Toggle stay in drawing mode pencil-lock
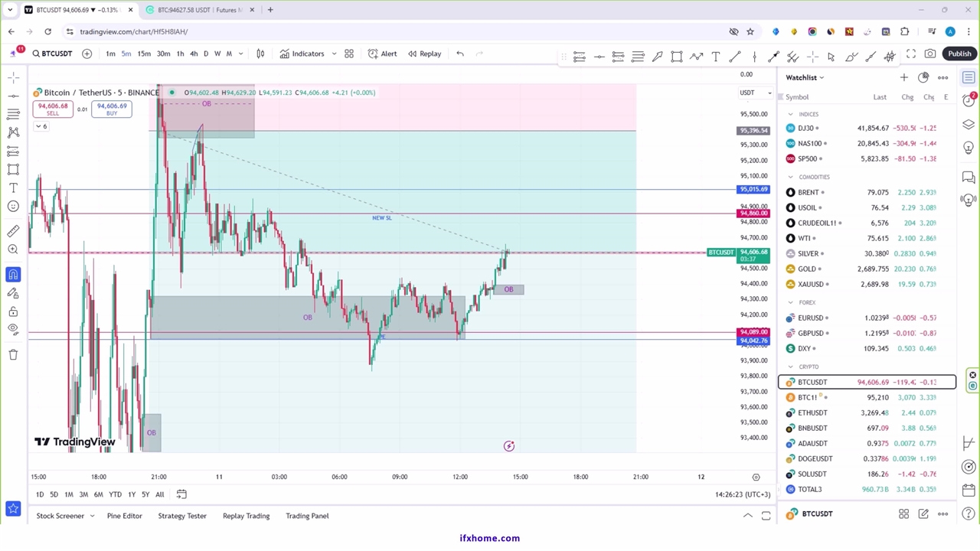The height and width of the screenshot is (551, 980). (x=13, y=293)
